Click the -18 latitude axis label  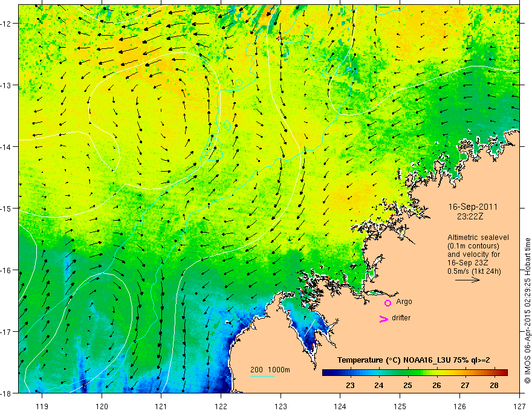[6, 393]
